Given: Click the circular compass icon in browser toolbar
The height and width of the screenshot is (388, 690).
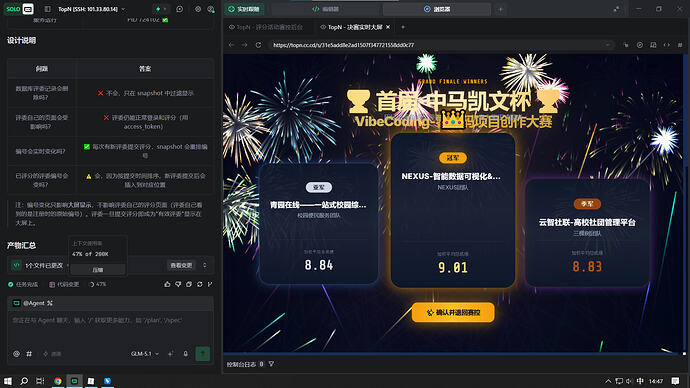Looking at the screenshot, I should tap(639, 45).
